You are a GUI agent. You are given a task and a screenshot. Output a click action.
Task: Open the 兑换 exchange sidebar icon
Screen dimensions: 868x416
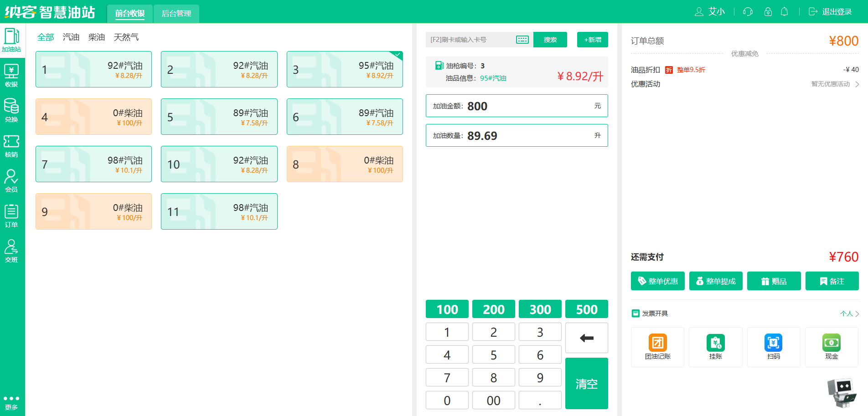click(x=11, y=110)
